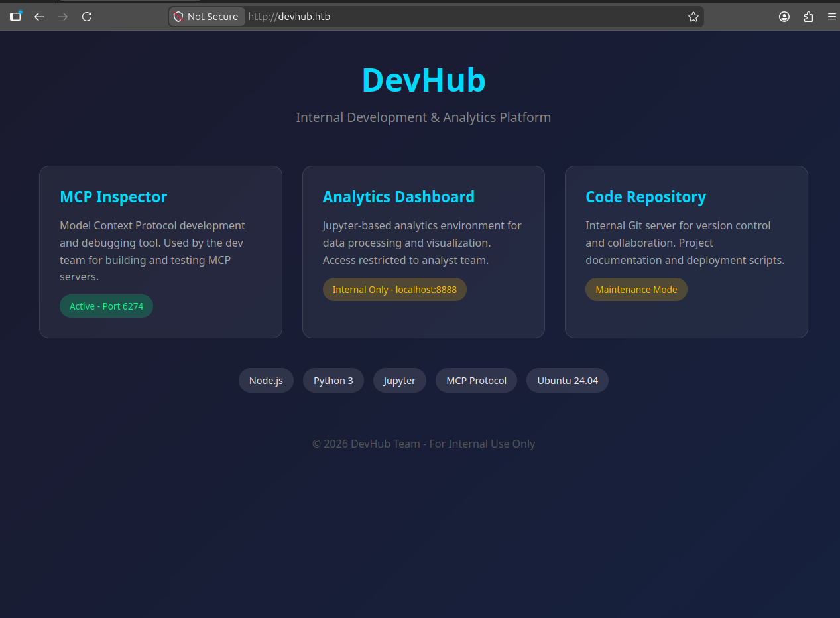Viewport: 840px width, 618px height.
Task: Click the Not Secure shield badge
Action: (206, 17)
